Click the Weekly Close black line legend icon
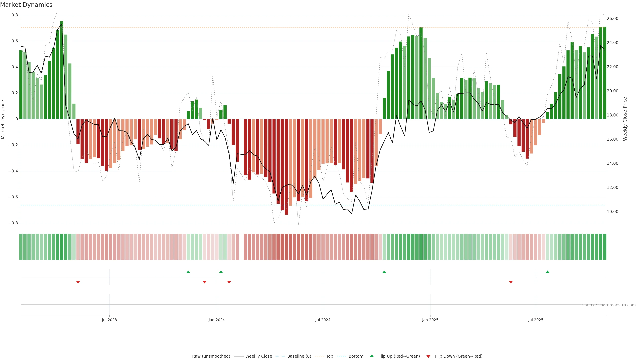Image resolution: width=644 pixels, height=362 pixels. (x=238, y=356)
